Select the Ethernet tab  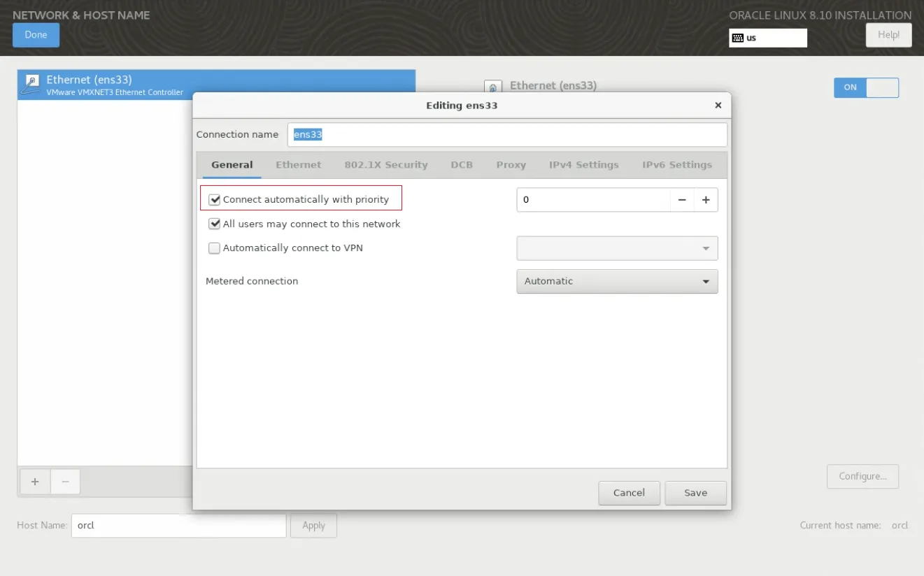click(298, 165)
